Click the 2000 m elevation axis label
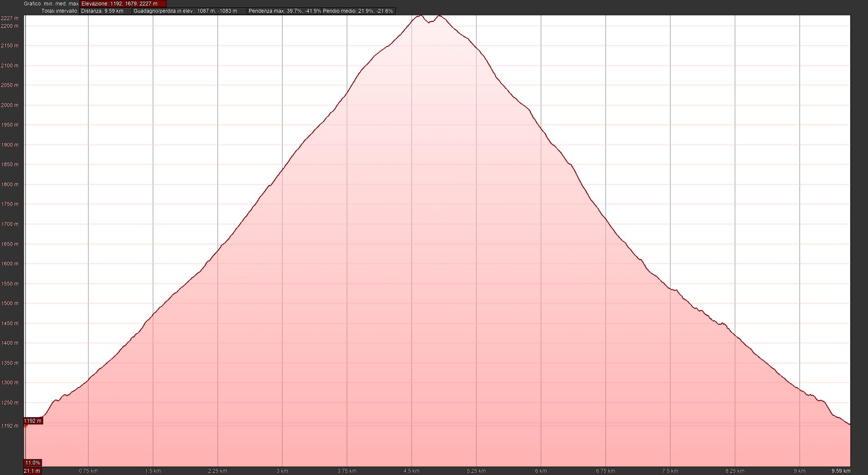 pos(10,105)
